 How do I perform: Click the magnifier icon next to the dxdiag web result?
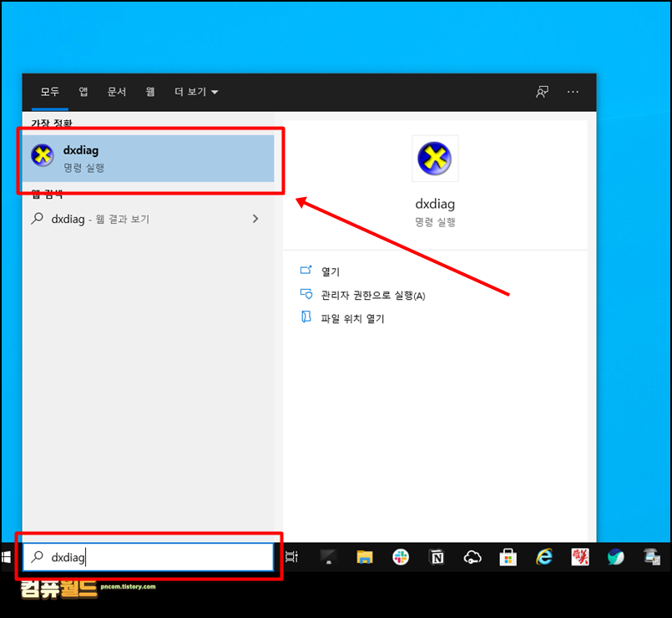click(x=38, y=218)
